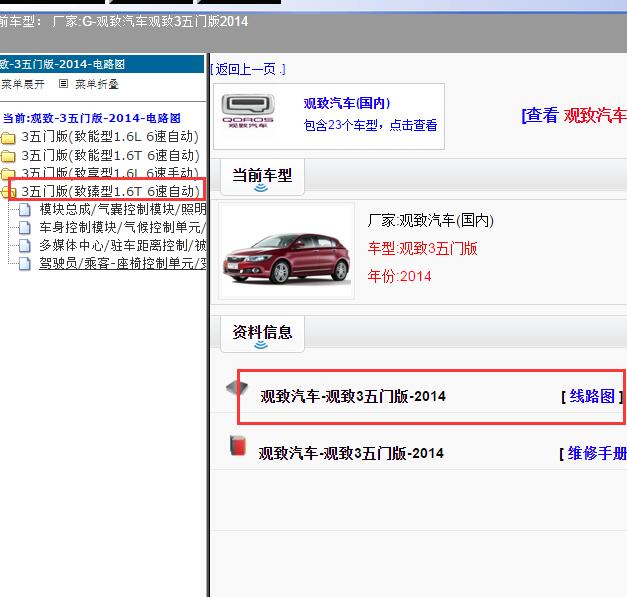Click 菜单展开 to expand menu
Screen dimensions: 627x597
tap(22, 84)
